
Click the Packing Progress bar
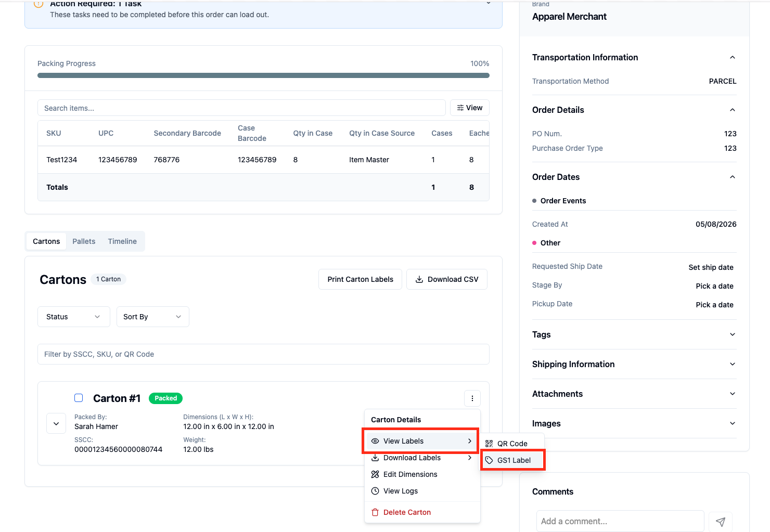coord(263,75)
